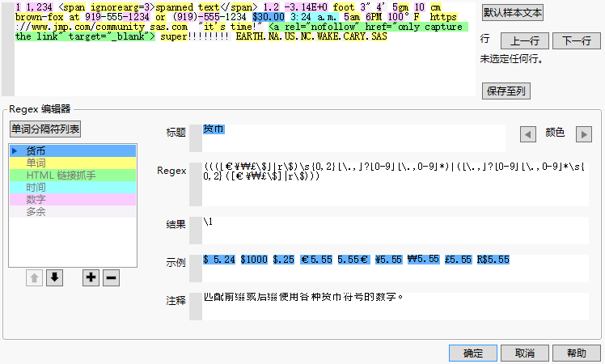Image resolution: width=605 pixels, height=364 pixels.
Task: Click the 注释 comment field
Action: (x=395, y=306)
